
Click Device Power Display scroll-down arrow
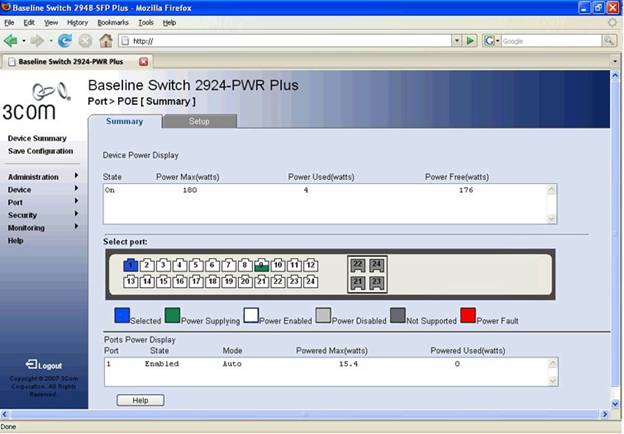551,219
